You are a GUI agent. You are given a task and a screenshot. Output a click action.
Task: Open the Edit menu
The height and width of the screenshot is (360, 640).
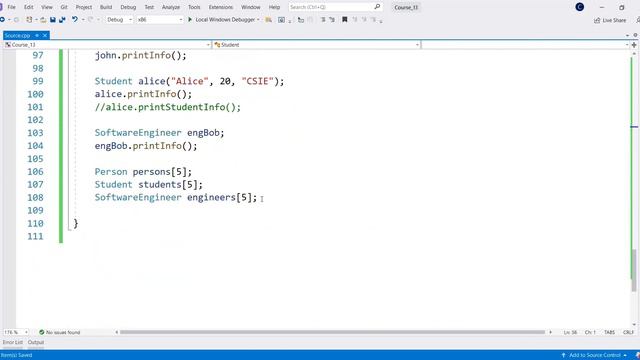click(29, 7)
